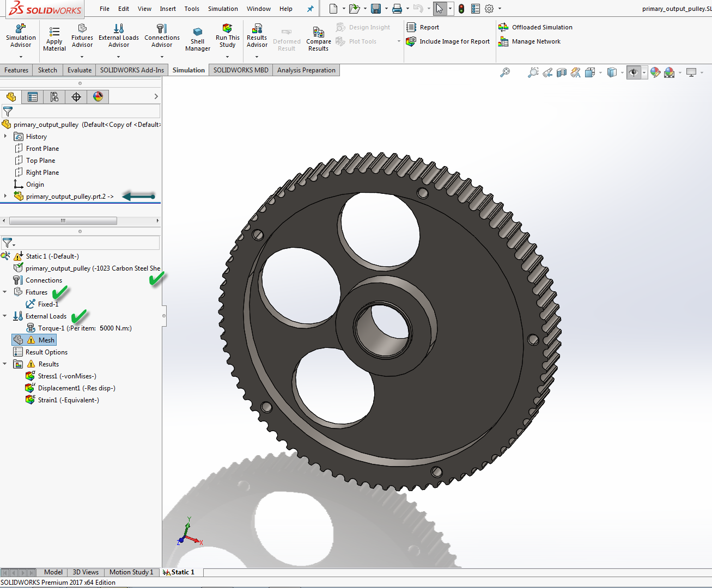This screenshot has width=712, height=588.
Task: Switch to the Features tab
Action: click(x=16, y=70)
